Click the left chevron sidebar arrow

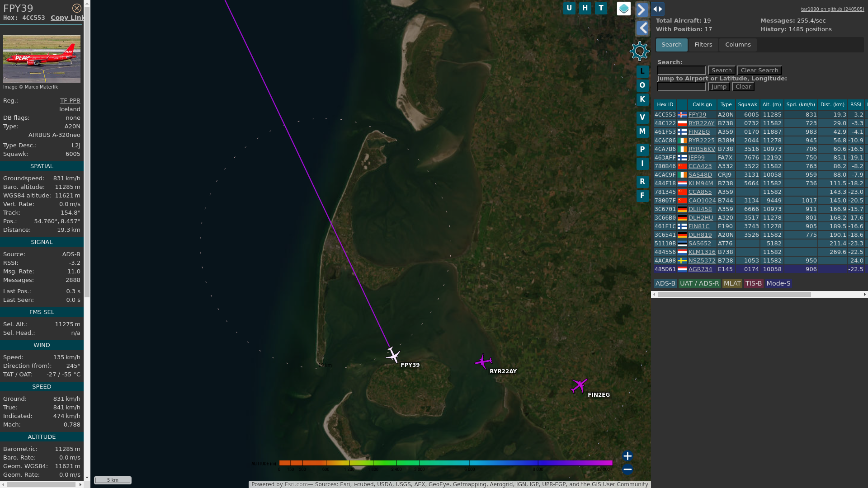click(x=642, y=28)
